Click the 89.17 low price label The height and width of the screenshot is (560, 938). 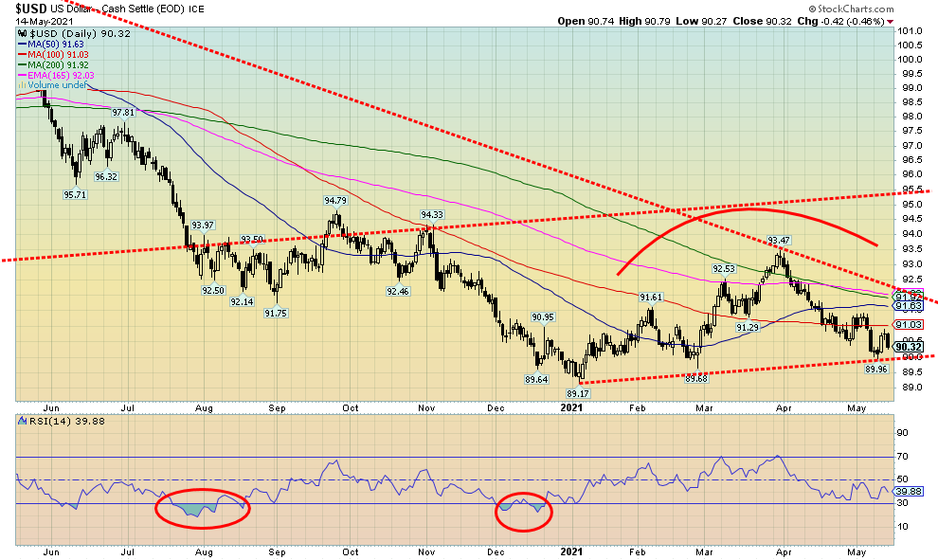click(579, 392)
